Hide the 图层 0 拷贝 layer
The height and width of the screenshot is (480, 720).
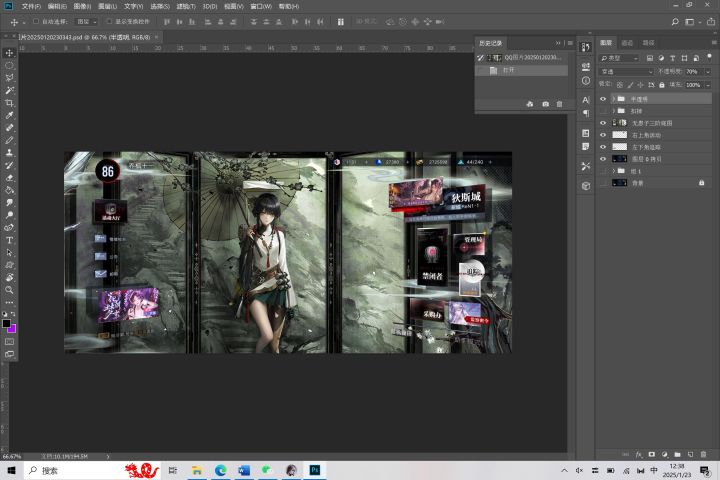[x=603, y=159]
